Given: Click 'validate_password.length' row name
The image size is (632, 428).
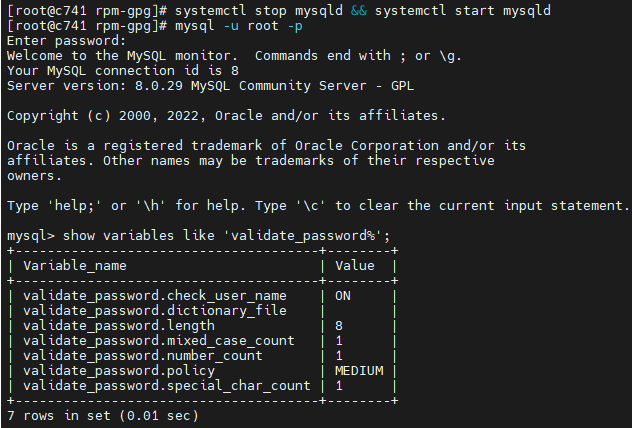Looking at the screenshot, I should coord(119,326).
